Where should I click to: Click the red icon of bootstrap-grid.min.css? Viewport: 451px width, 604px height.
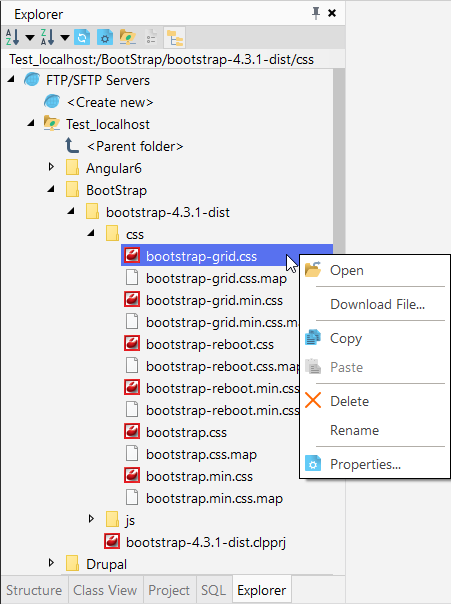[x=132, y=299]
